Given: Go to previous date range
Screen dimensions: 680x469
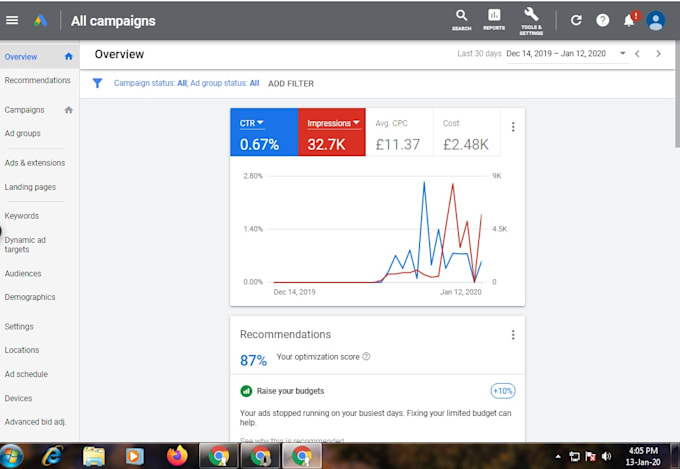Looking at the screenshot, I should point(637,54).
